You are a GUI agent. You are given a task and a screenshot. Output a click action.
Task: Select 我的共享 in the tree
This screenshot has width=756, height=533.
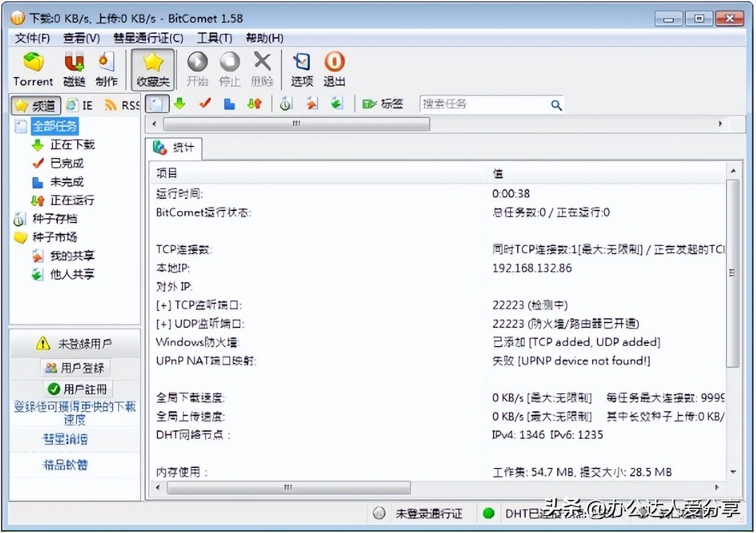click(72, 256)
